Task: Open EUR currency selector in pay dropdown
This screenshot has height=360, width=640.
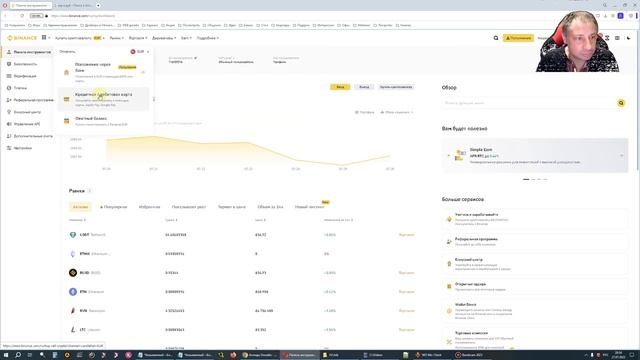Action: pyautogui.click(x=140, y=52)
